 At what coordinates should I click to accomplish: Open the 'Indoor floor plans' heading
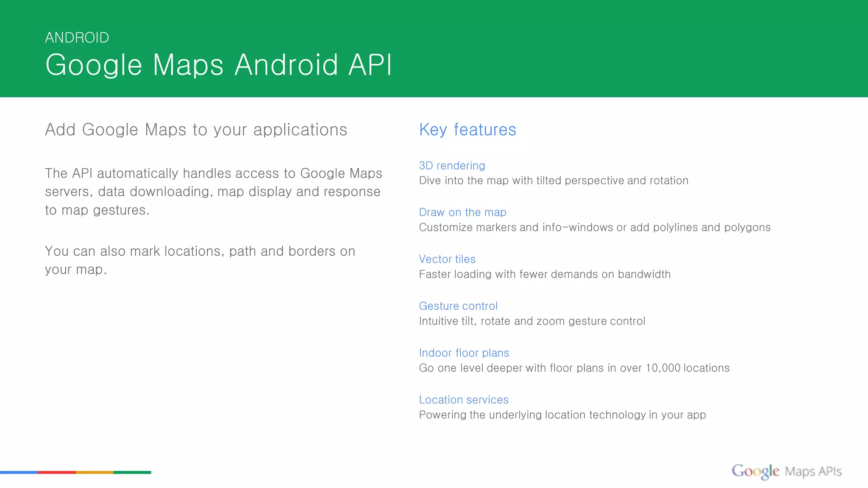click(464, 353)
